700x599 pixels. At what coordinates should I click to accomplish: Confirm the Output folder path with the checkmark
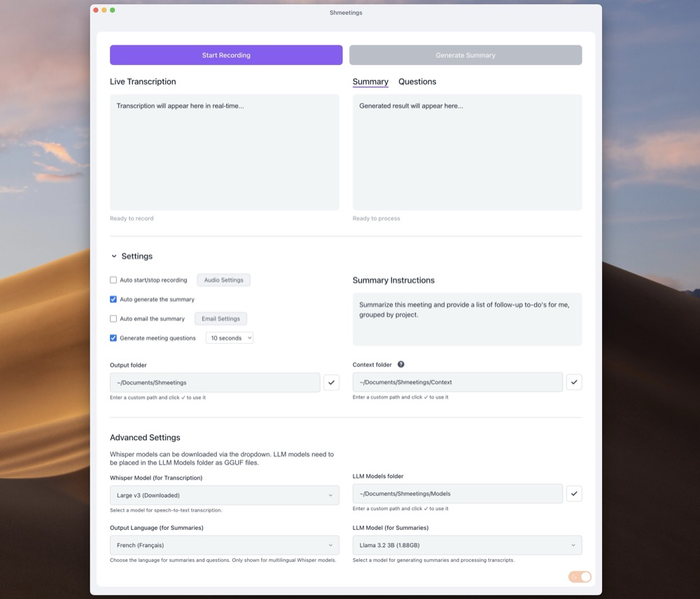(331, 382)
